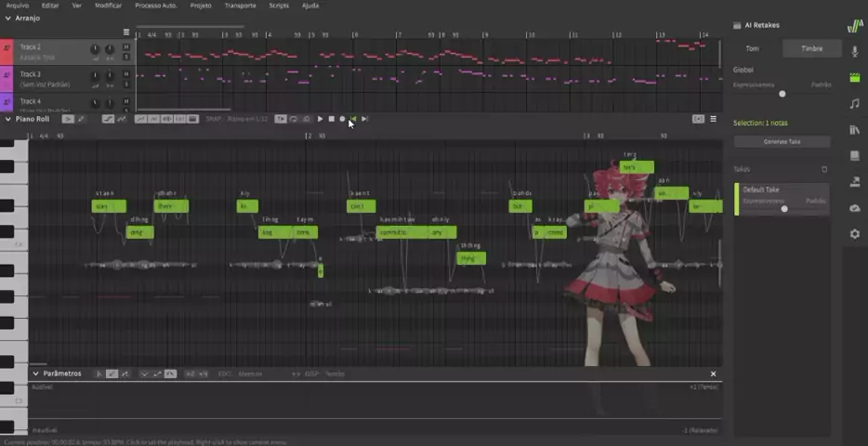The width and height of the screenshot is (868, 446).
Task: Select the 'them' note in piano roll
Action: coord(172,206)
